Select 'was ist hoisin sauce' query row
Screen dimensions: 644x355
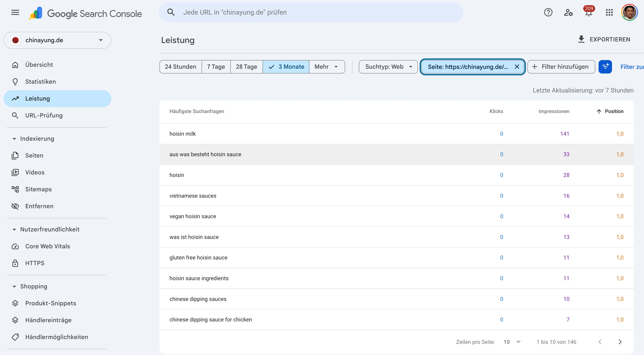[x=397, y=237]
